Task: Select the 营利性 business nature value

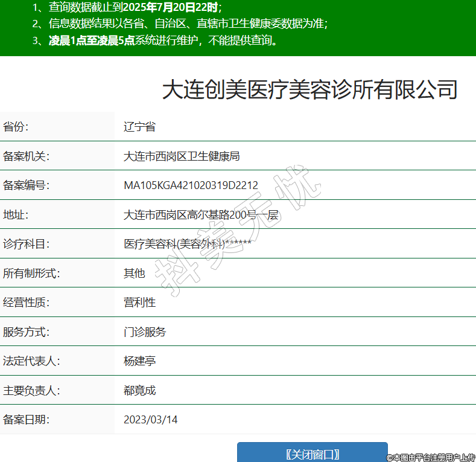Action: tap(139, 303)
